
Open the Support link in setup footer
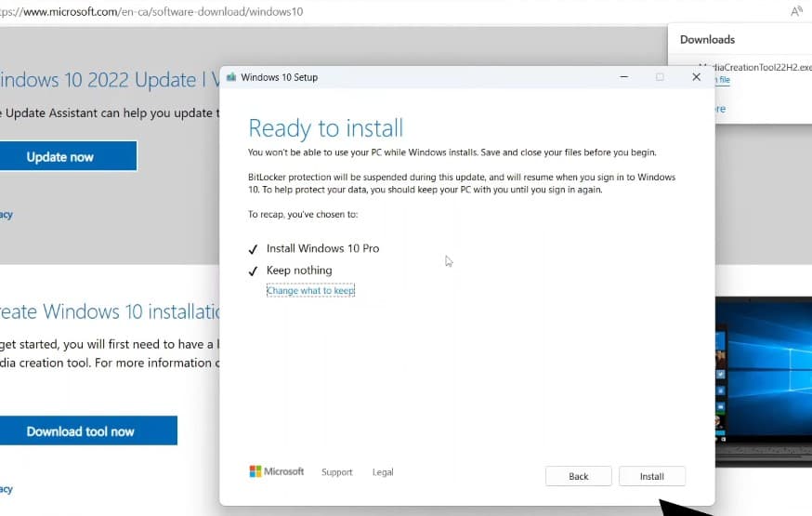[x=336, y=472]
